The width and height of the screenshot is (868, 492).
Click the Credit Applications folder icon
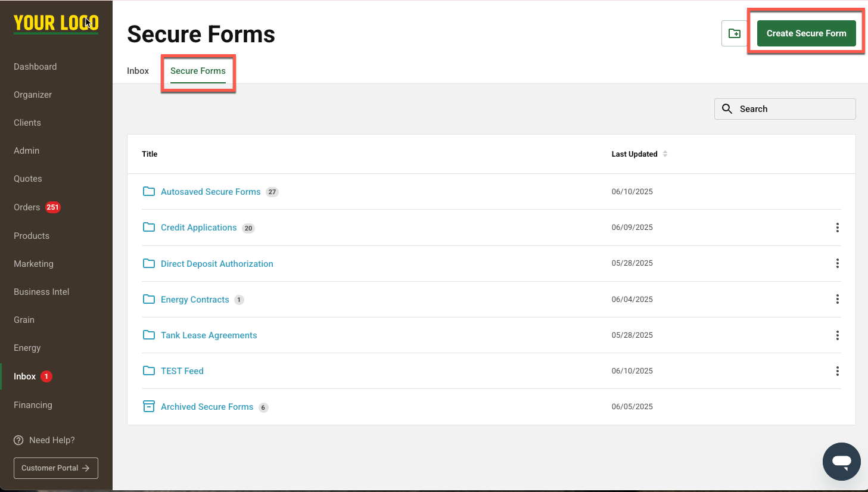pos(149,227)
